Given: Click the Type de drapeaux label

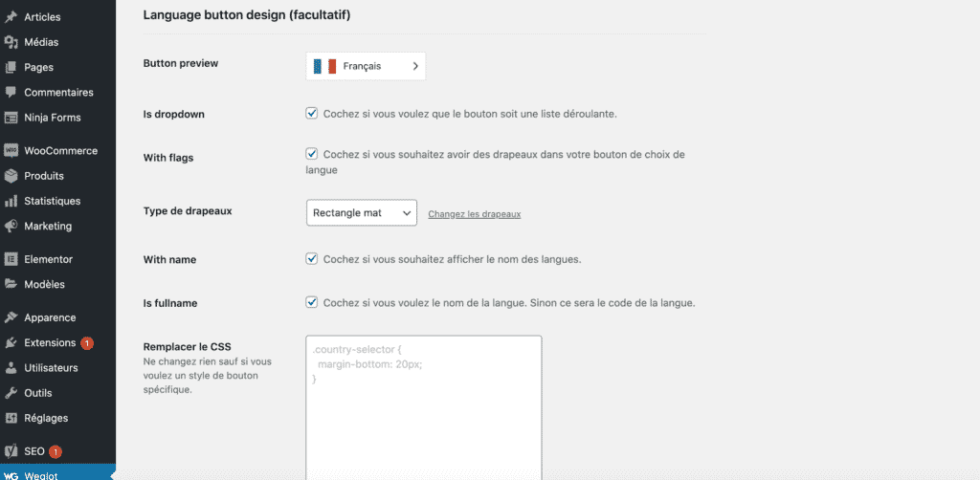Looking at the screenshot, I should pos(188,211).
